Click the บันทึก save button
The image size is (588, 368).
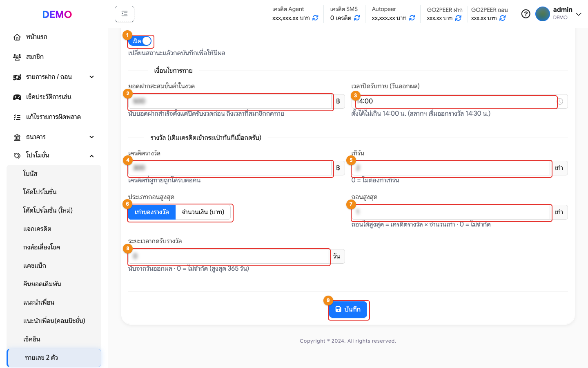click(348, 310)
